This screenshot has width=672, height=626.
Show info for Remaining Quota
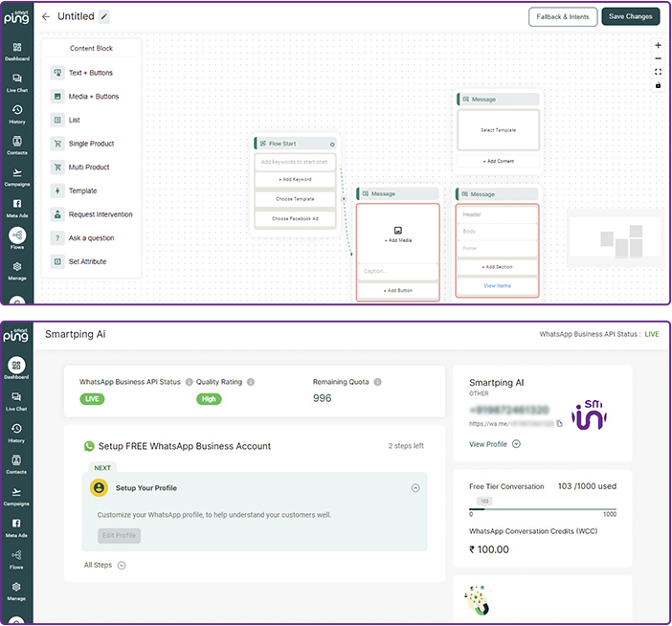click(x=377, y=382)
